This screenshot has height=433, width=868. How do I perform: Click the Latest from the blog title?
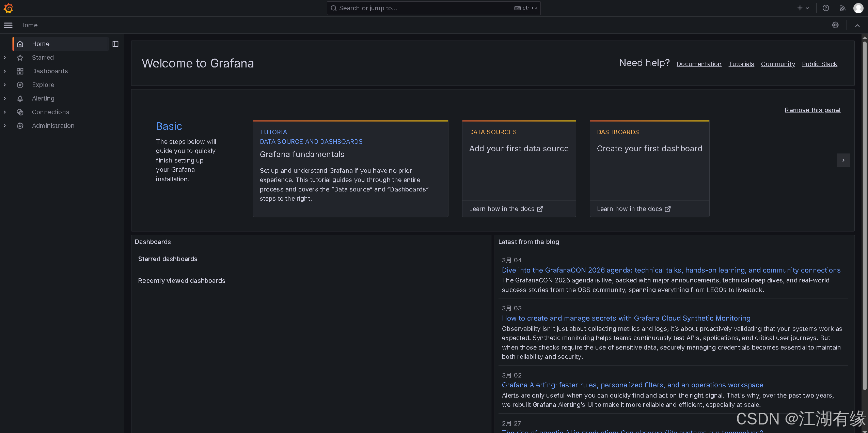[x=528, y=242]
